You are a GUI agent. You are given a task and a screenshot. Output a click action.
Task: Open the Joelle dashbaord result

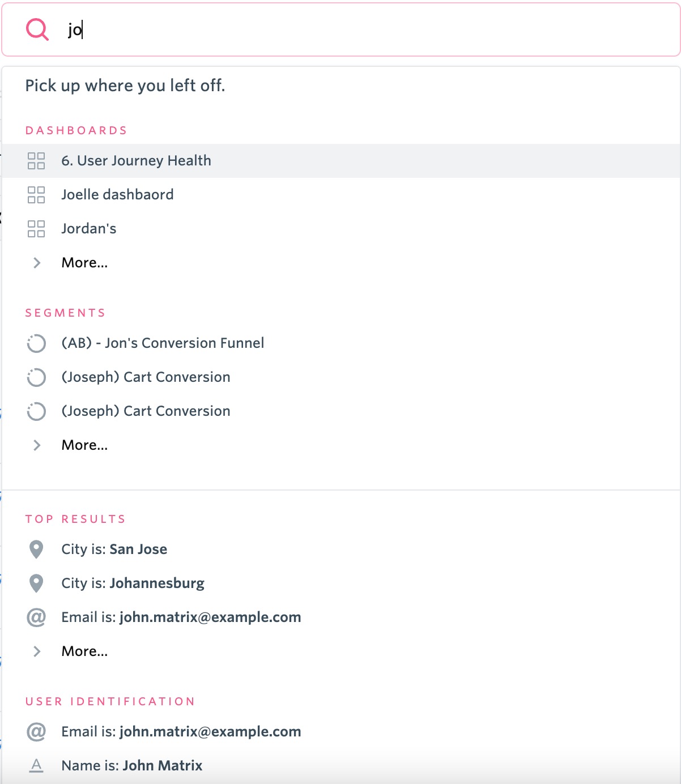pyautogui.click(x=341, y=195)
